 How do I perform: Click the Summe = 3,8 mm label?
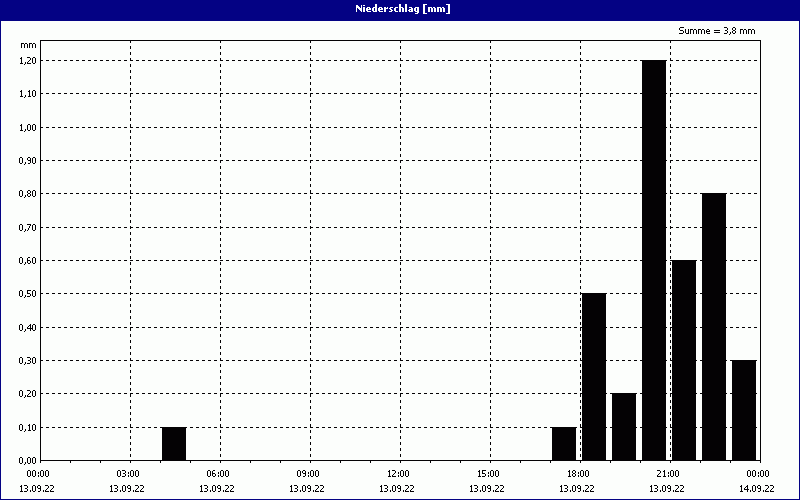point(717,31)
